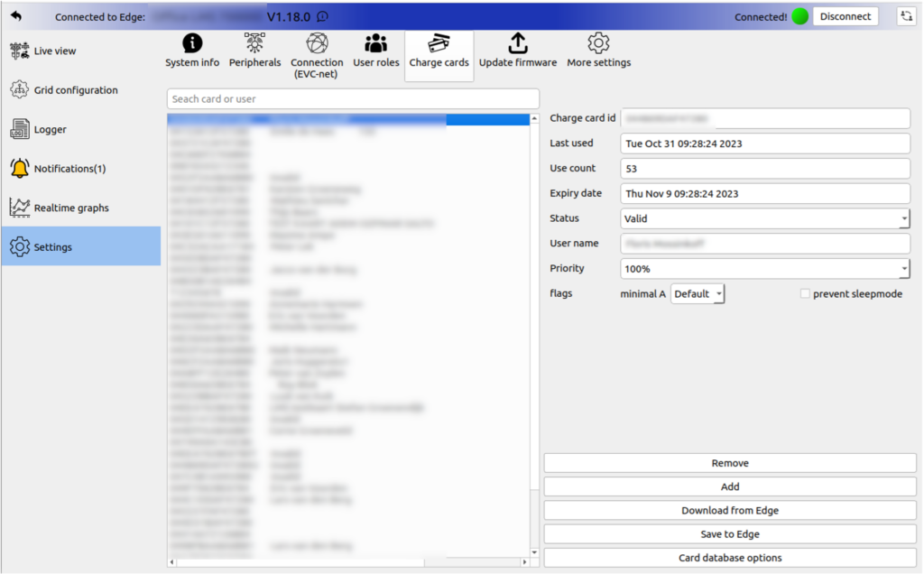Click the Download from Edge button

coord(729,510)
